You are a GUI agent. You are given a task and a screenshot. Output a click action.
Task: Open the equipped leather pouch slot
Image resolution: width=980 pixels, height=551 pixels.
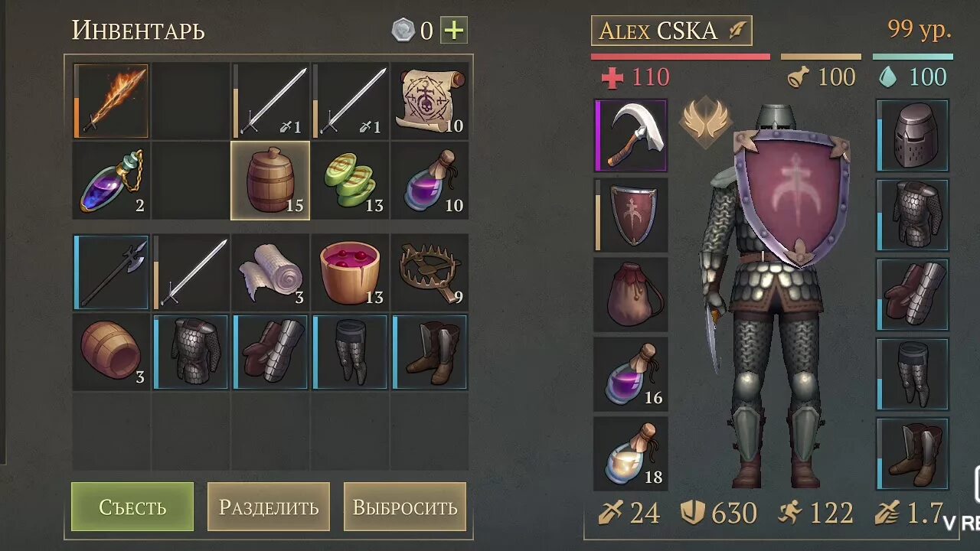pyautogui.click(x=631, y=295)
